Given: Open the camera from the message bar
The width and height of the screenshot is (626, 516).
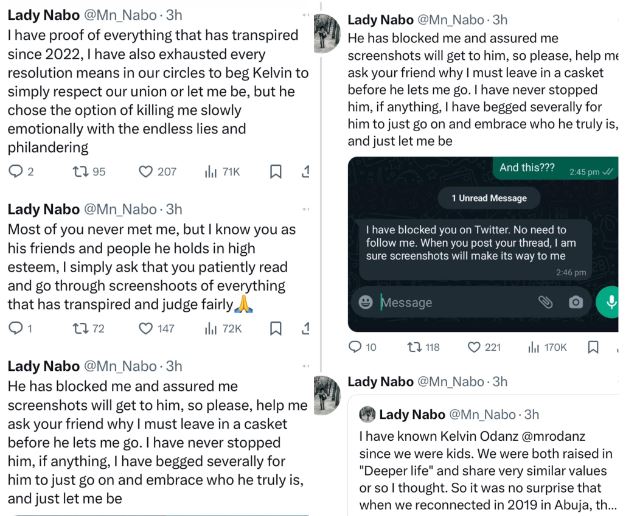Looking at the screenshot, I should click(x=576, y=302).
